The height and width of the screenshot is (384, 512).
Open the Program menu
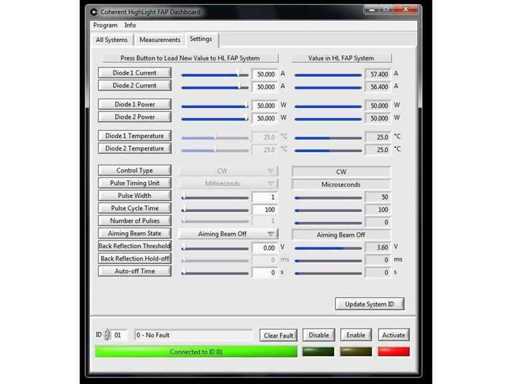coord(105,25)
